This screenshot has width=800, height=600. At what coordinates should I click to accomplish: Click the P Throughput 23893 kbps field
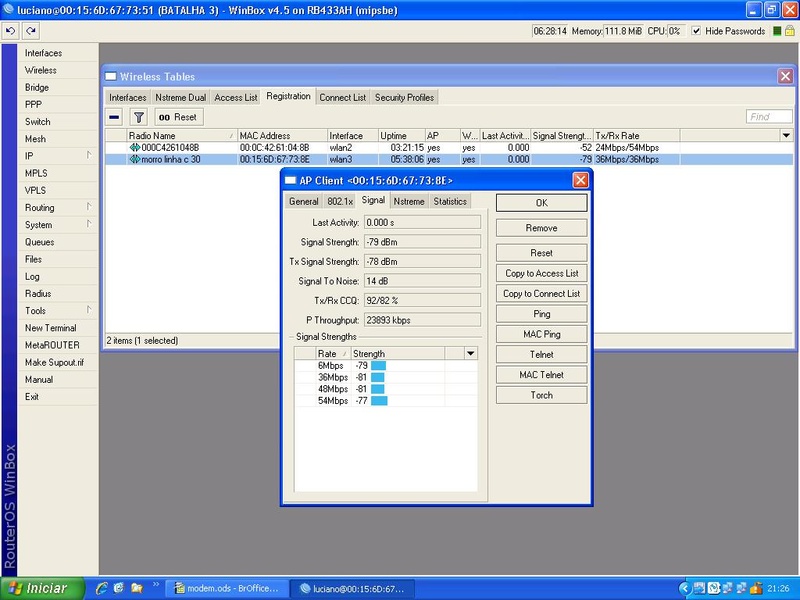click(422, 320)
